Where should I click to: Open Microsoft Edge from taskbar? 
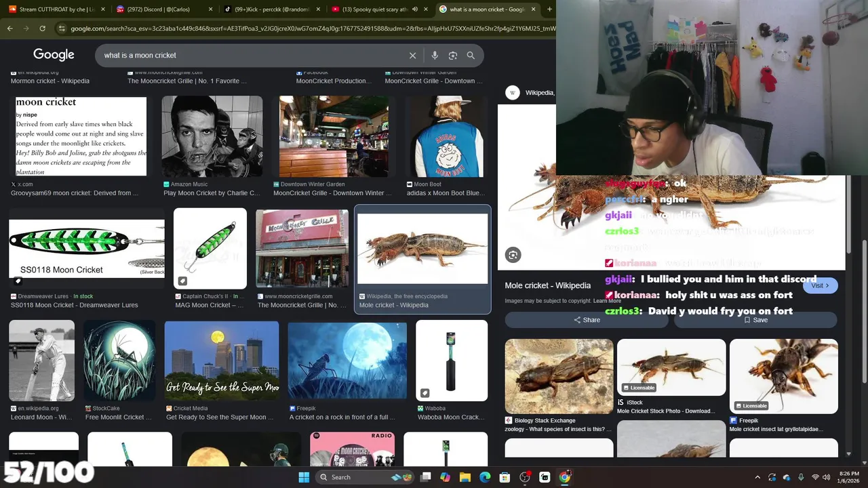485,477
